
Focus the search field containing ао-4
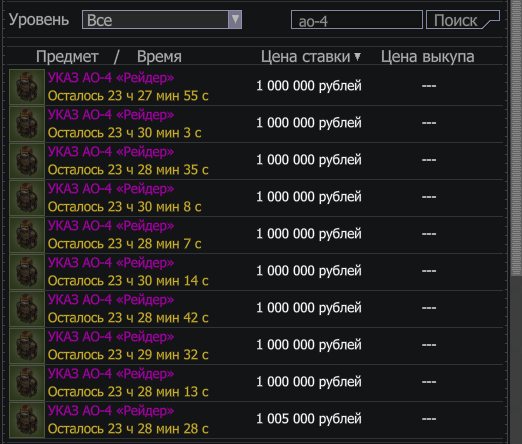coord(357,20)
